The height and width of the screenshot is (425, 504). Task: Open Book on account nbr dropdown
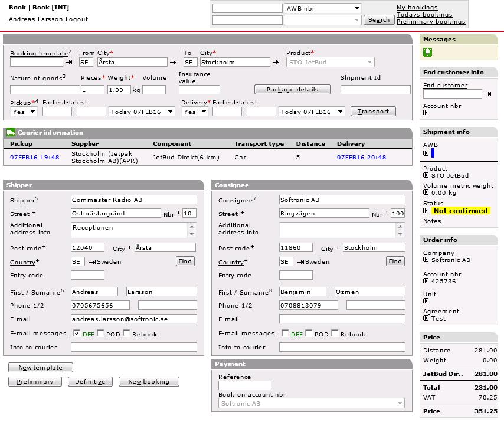pyautogui.click(x=312, y=403)
